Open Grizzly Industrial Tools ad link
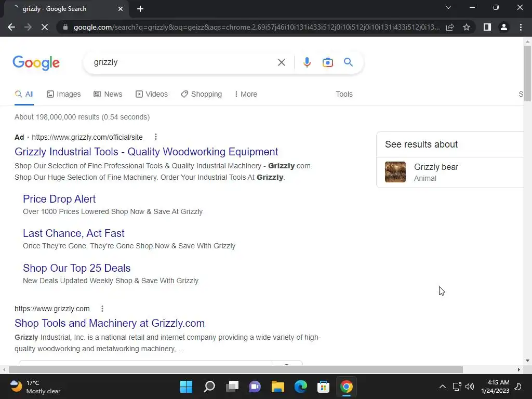 (x=146, y=152)
